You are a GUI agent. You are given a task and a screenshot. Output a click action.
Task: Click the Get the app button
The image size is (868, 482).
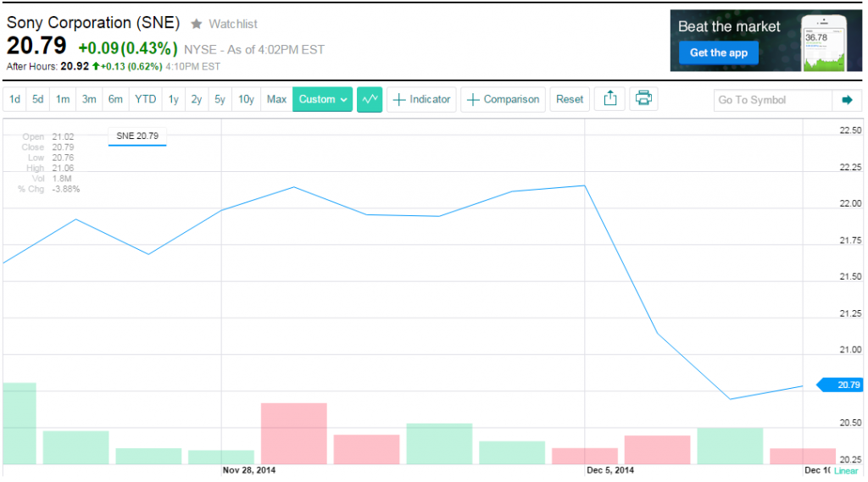[719, 53]
